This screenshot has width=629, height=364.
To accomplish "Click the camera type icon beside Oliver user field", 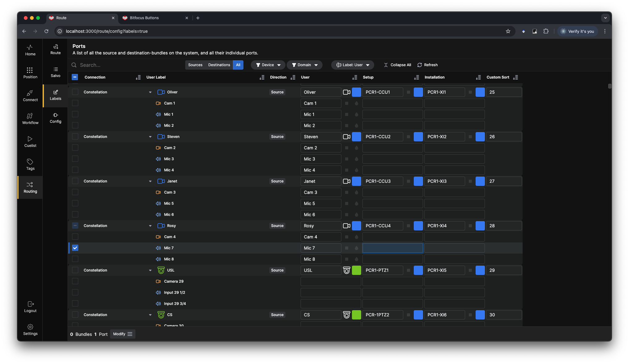I will (346, 92).
